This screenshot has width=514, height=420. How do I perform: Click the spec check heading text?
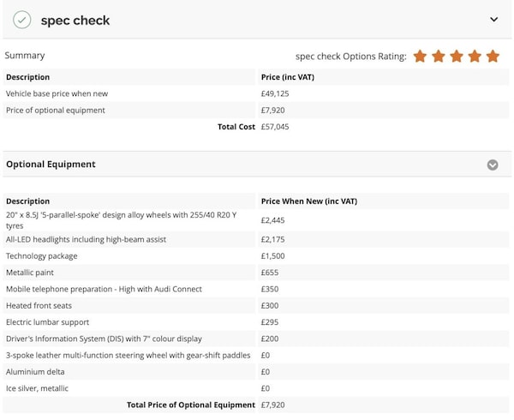click(x=75, y=20)
